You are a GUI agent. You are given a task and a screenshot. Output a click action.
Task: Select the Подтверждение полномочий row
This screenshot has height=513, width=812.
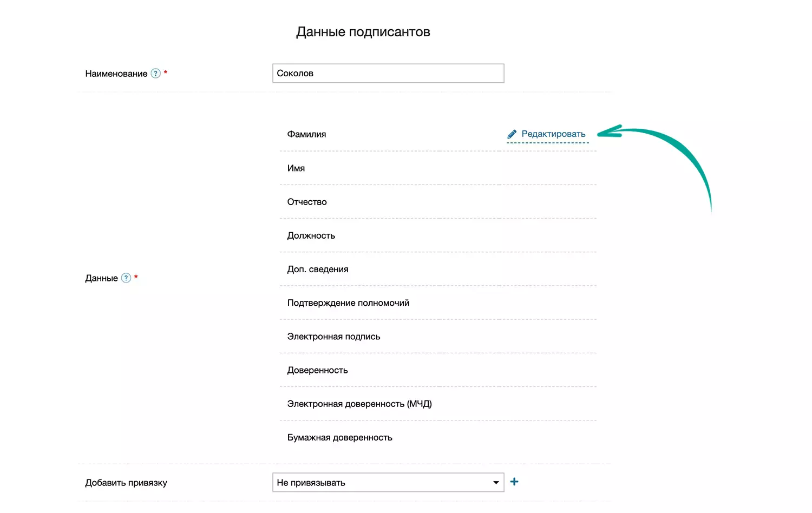pos(348,303)
